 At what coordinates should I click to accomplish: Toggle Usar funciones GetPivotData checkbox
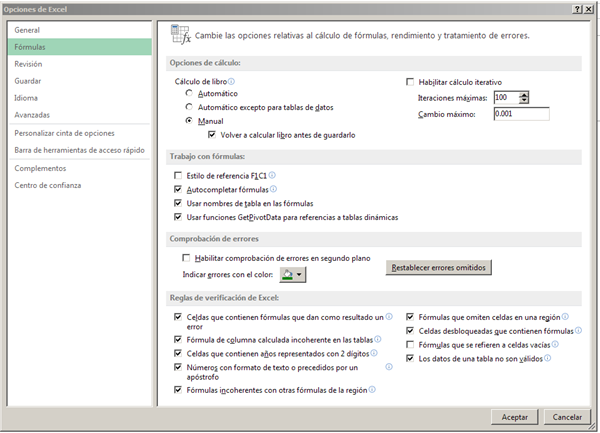coord(178,217)
